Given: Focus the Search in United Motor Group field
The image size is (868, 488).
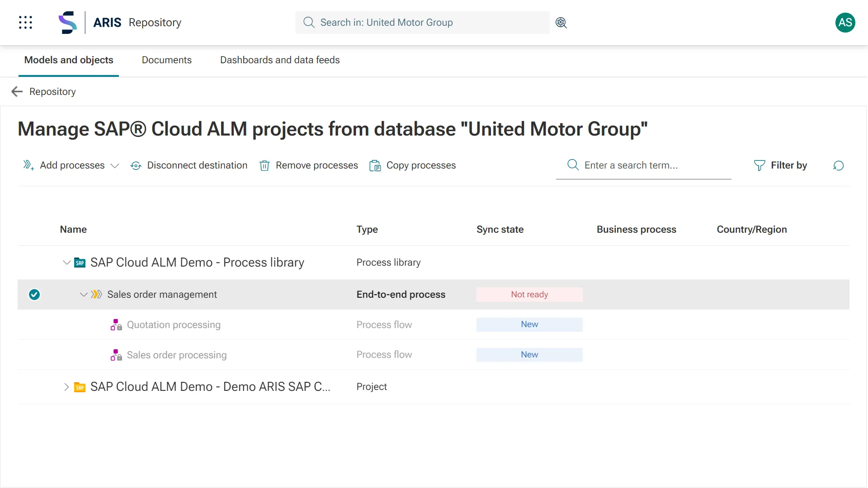Looking at the screenshot, I should coord(422,23).
